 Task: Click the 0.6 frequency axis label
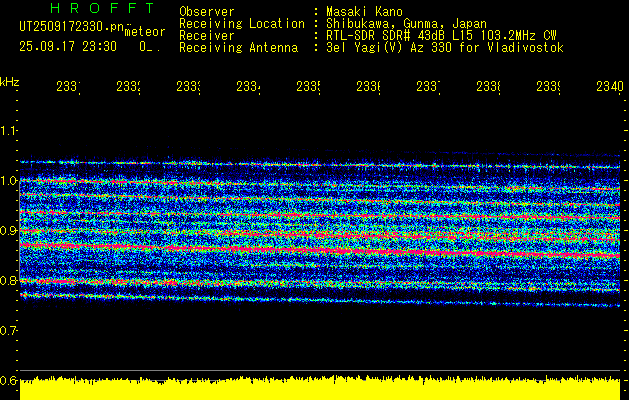tap(8, 380)
